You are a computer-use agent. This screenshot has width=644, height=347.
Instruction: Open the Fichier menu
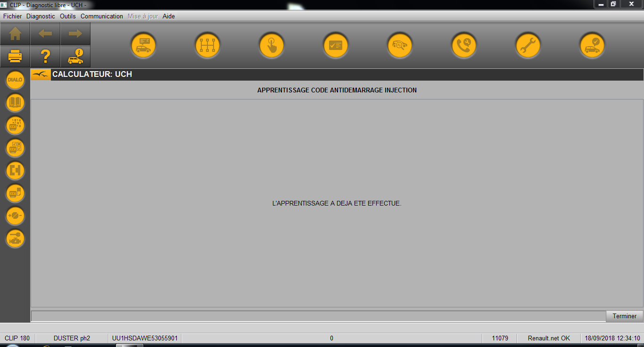click(x=13, y=16)
